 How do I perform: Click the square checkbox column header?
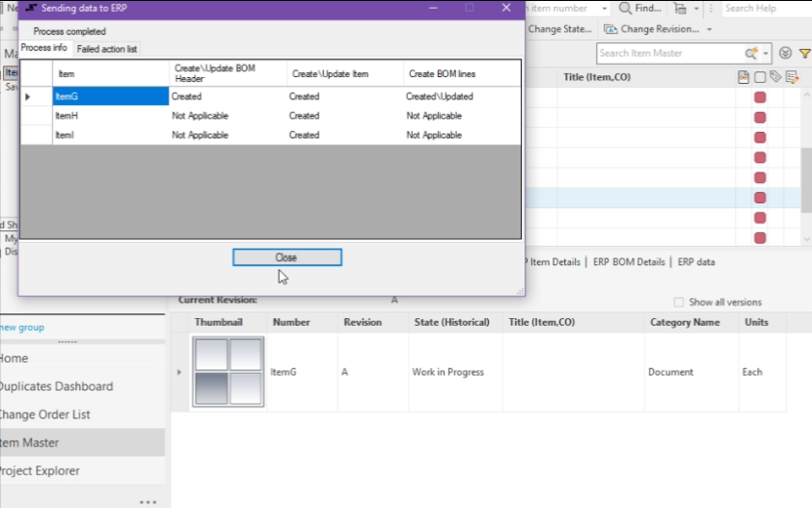pyautogui.click(x=760, y=77)
